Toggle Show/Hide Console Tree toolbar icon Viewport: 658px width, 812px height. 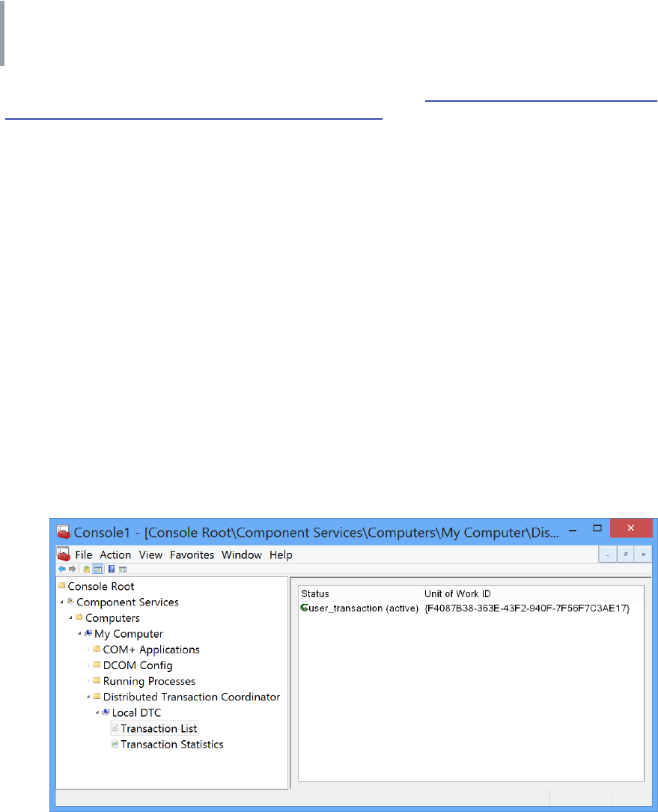(97, 569)
